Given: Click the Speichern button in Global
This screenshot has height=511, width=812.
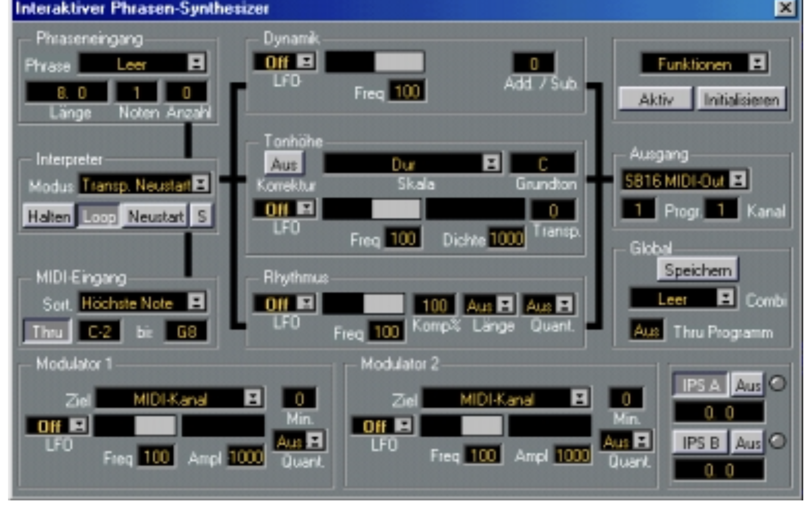Looking at the screenshot, I should point(697,270).
